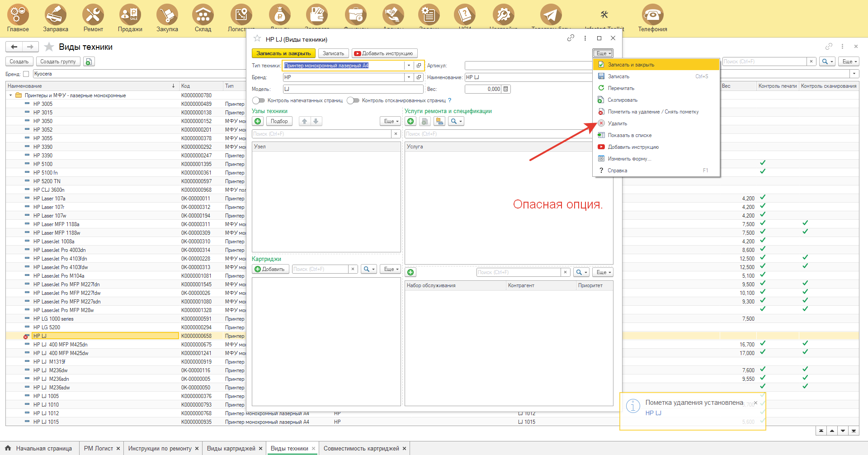Click into the Модель field
Screen dimensions: 868x455
pos(353,89)
